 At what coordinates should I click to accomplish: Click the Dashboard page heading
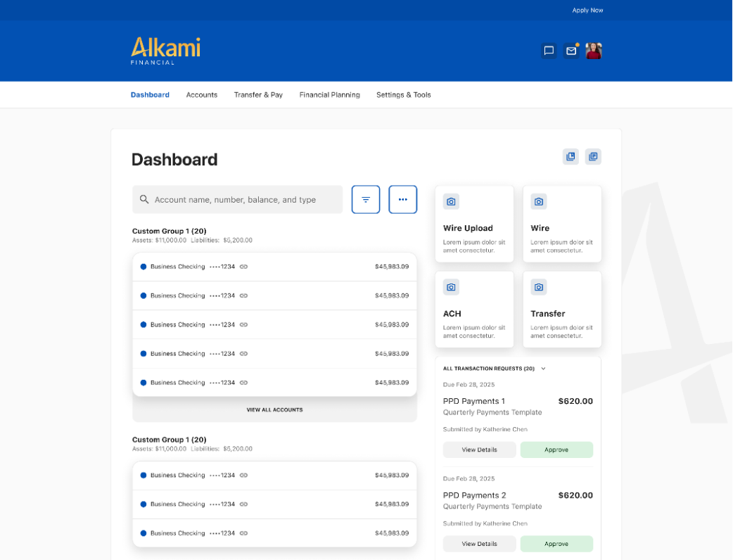tap(174, 160)
